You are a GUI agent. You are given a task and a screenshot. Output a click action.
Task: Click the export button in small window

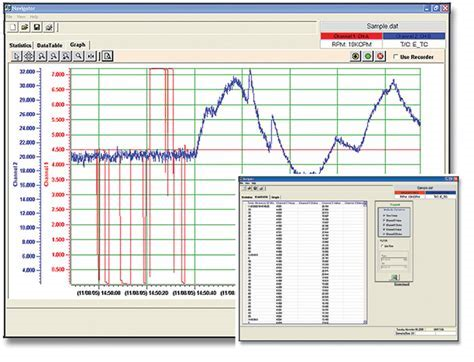point(395,277)
